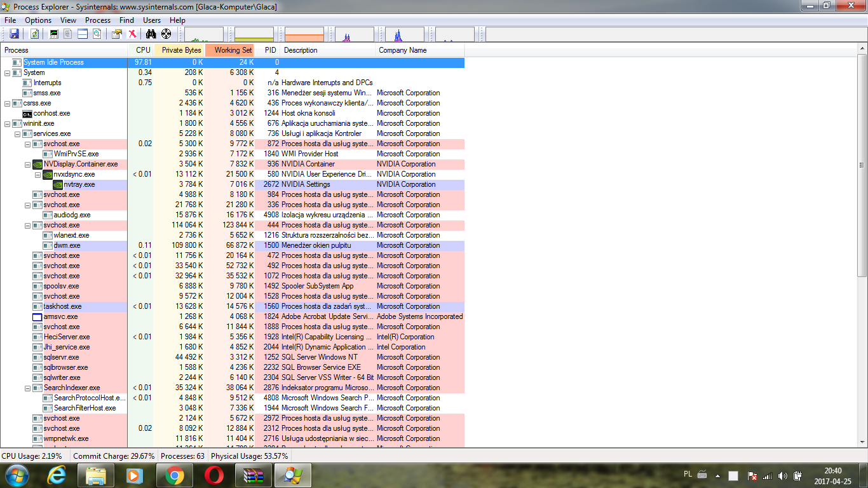Viewport: 868px width, 488px height.
Task: Open the Users menu
Action: tap(152, 20)
